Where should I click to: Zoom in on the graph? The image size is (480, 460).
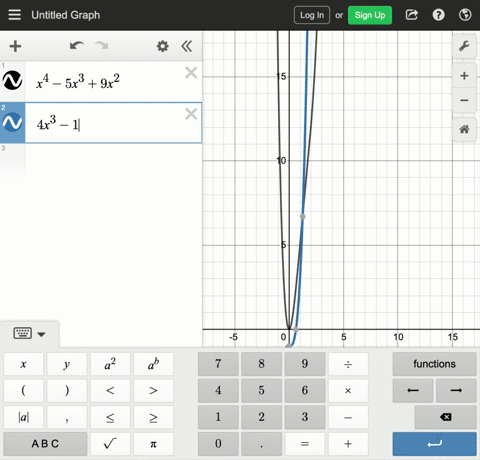point(464,76)
